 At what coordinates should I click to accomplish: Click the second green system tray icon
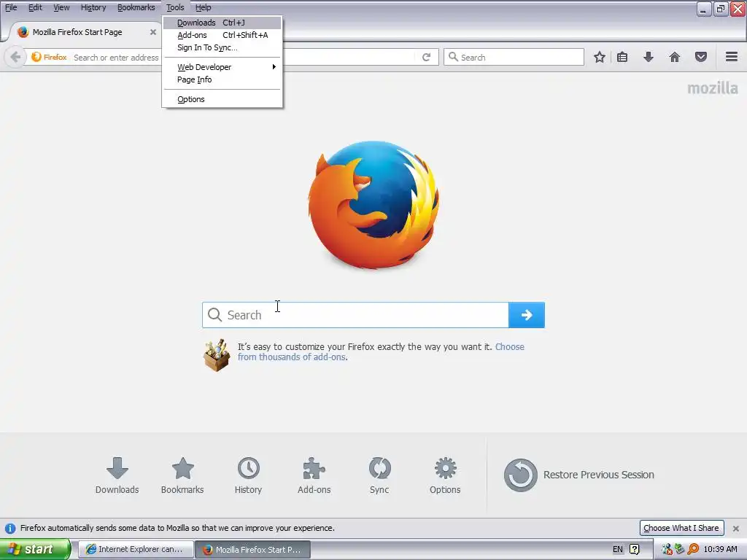[x=680, y=549]
